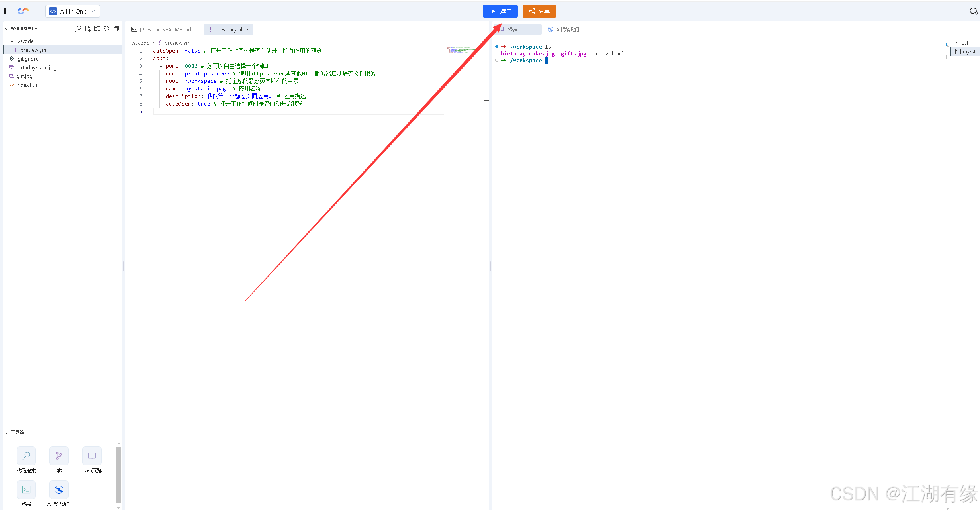Open the AI代码助手 toolbox icon
This screenshot has height=510, width=980.
(x=59, y=490)
